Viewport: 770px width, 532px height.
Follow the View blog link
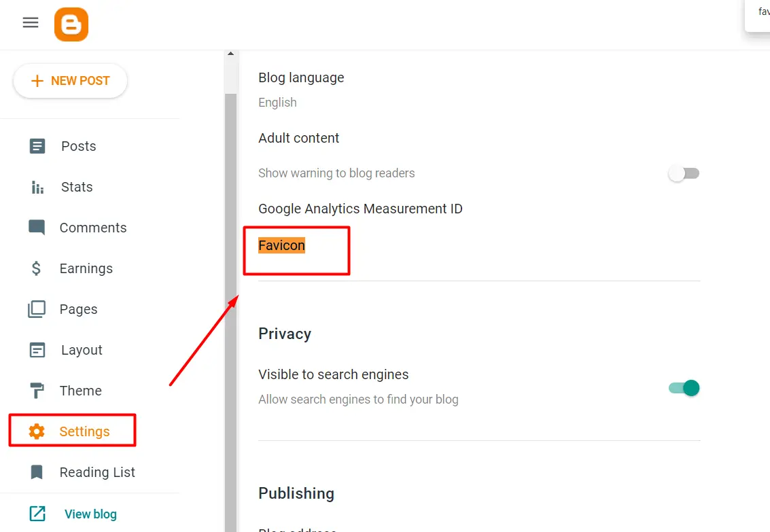point(90,514)
